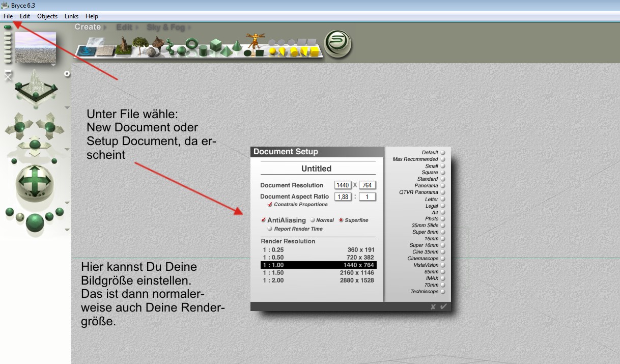Viewport: 620px width, 364px height.
Task: Switch to the Sky & Fog palette
Action: pyautogui.click(x=165, y=27)
